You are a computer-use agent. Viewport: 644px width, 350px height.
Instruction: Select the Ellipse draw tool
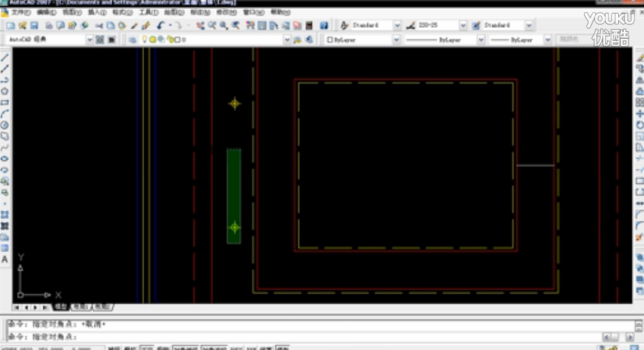point(5,159)
